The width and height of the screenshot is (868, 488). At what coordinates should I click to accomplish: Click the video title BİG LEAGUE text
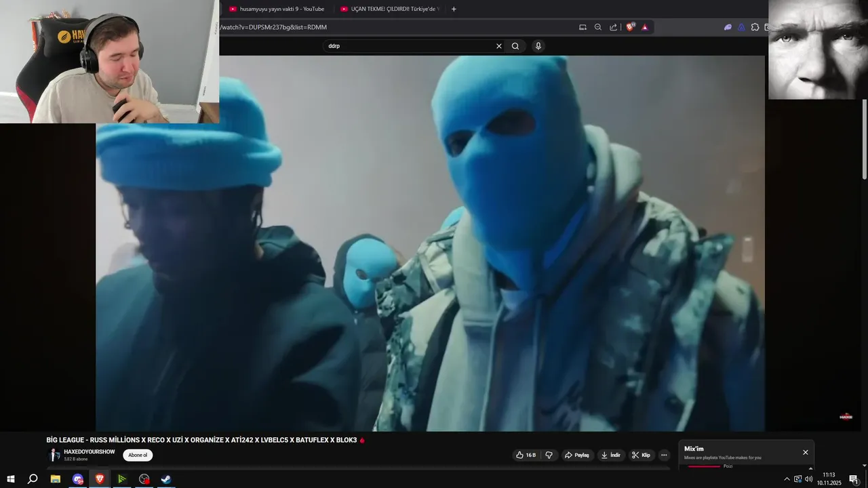[x=201, y=440]
